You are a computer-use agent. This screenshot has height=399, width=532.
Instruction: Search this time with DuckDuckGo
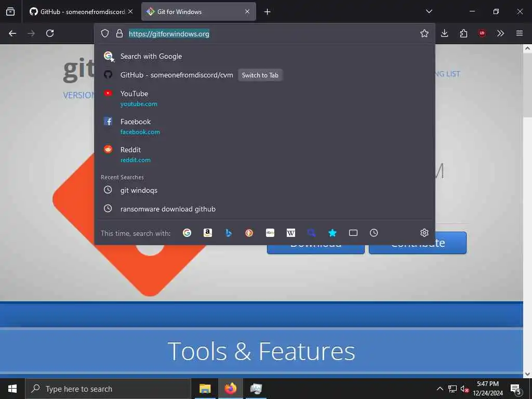[x=249, y=233]
